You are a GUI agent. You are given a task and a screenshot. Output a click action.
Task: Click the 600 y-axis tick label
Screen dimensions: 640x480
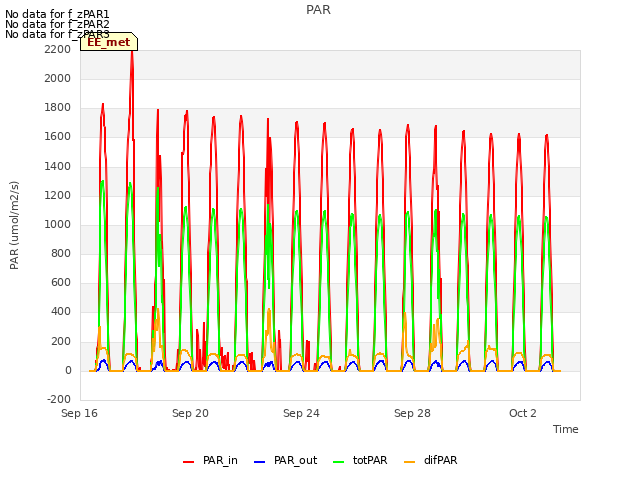61,282
